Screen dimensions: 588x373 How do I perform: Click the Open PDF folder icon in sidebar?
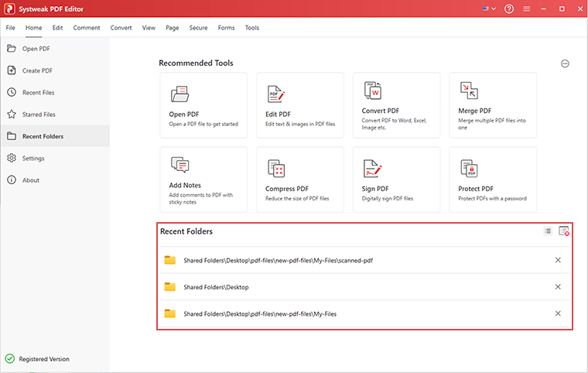[12, 49]
